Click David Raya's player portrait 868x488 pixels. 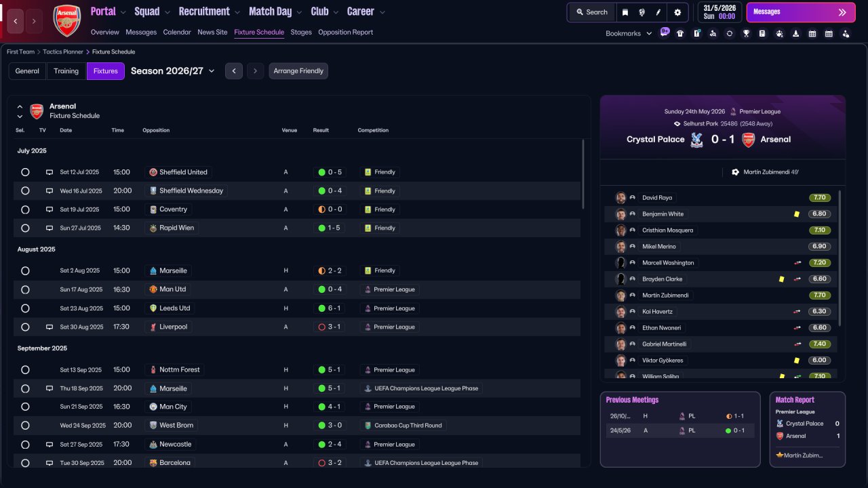pos(620,198)
